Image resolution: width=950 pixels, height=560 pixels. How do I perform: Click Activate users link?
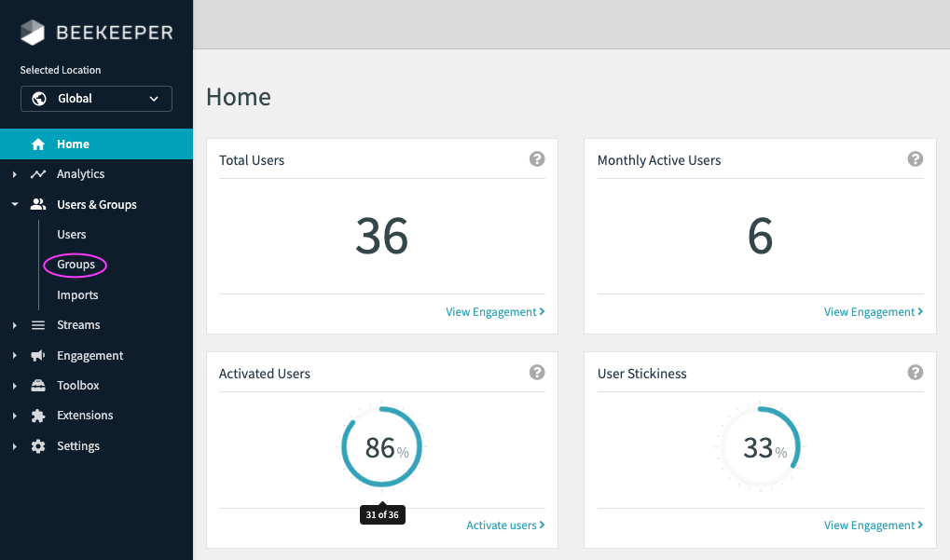(504, 526)
